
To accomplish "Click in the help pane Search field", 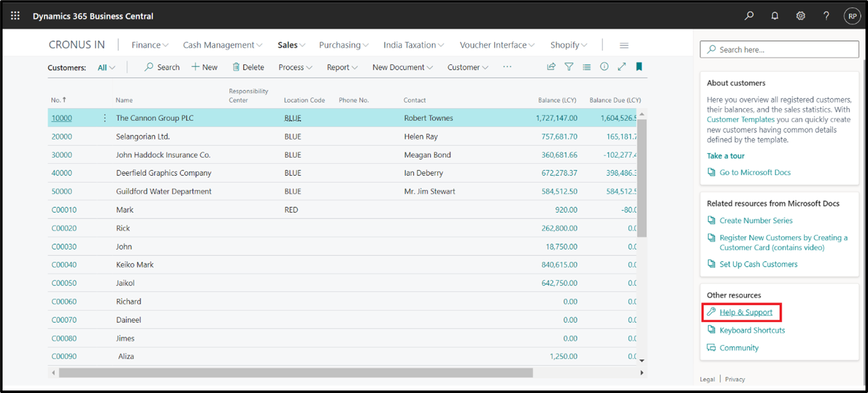I will pos(780,49).
